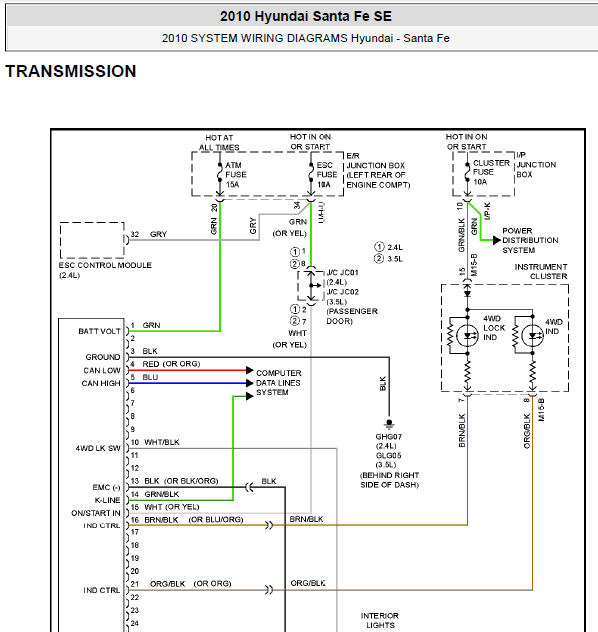598x632 pixels.
Task: Click the "EMC (-)" pin label
Action: click(106, 487)
